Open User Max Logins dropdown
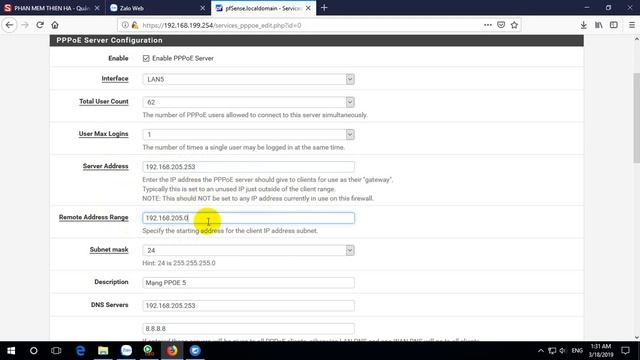Image resolution: width=640 pixels, height=360 pixels. (248, 134)
